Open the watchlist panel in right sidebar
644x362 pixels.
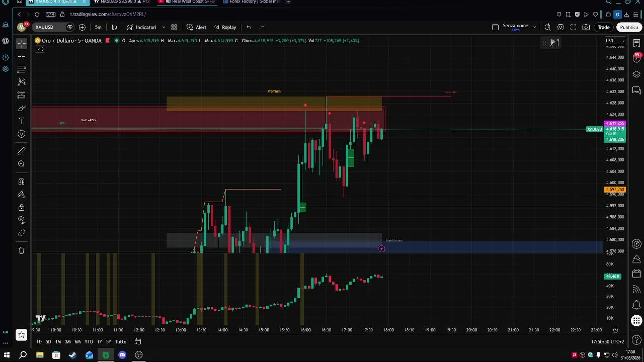636,43
